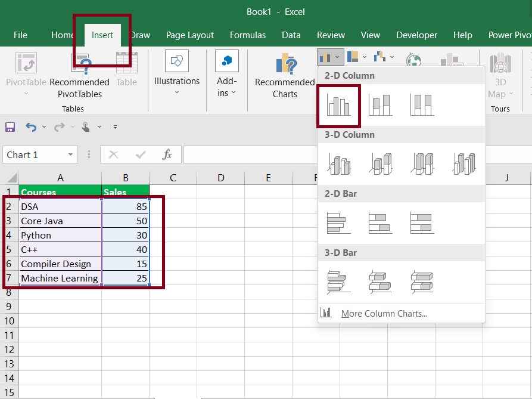Choose the 2-D Clustered Bar chart
Image resolution: width=532 pixels, height=399 pixels.
coord(338,223)
